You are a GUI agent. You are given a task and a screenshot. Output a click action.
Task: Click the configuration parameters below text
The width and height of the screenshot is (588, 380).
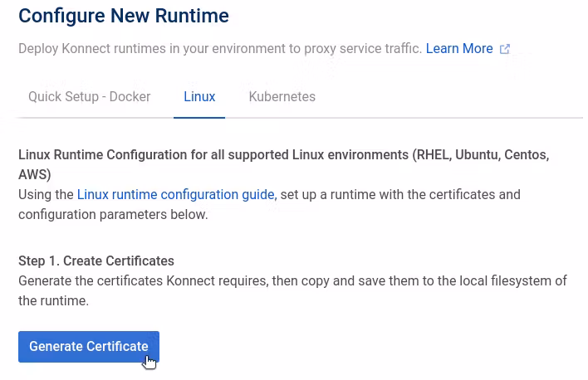coord(113,215)
